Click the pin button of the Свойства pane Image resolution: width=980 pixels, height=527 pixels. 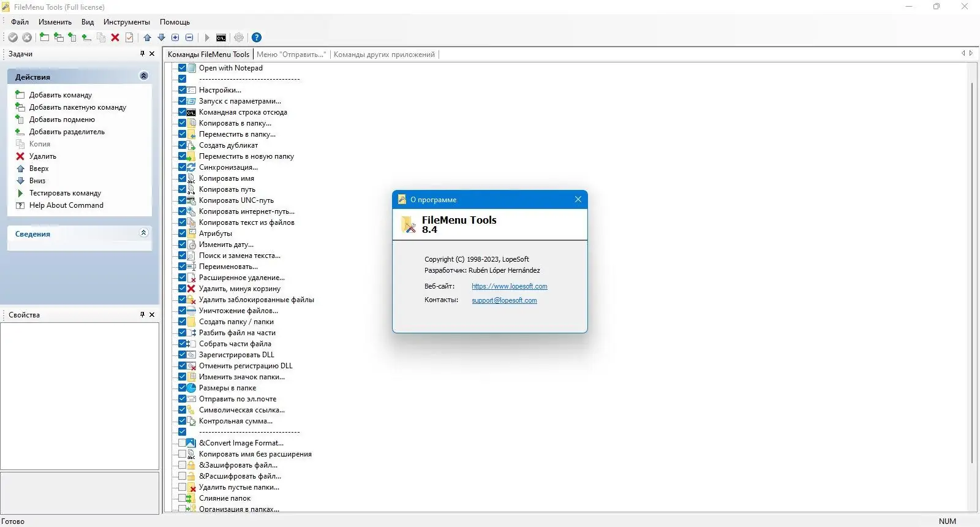142,314
